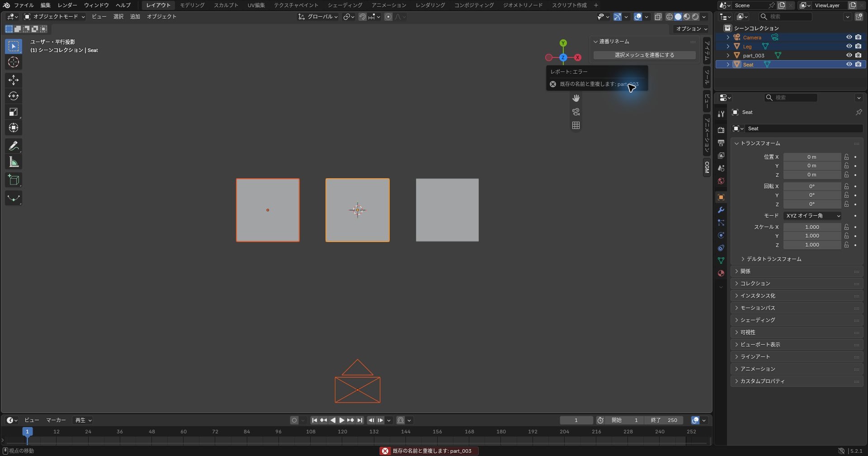This screenshot has height=456, width=868.
Task: Hide the Camera object in viewport
Action: [x=849, y=38]
